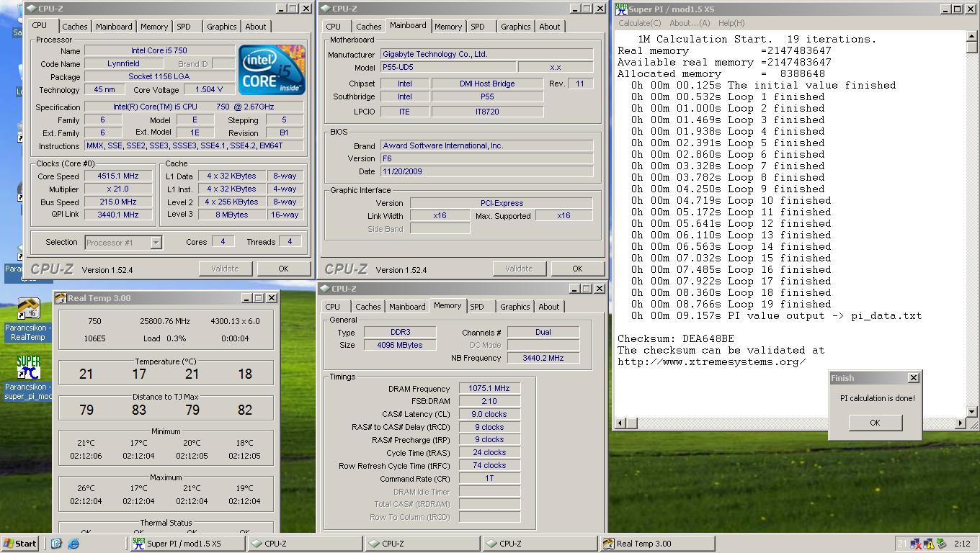
Task: Click the disconnected network tray icon with red X
Action: click(x=916, y=544)
